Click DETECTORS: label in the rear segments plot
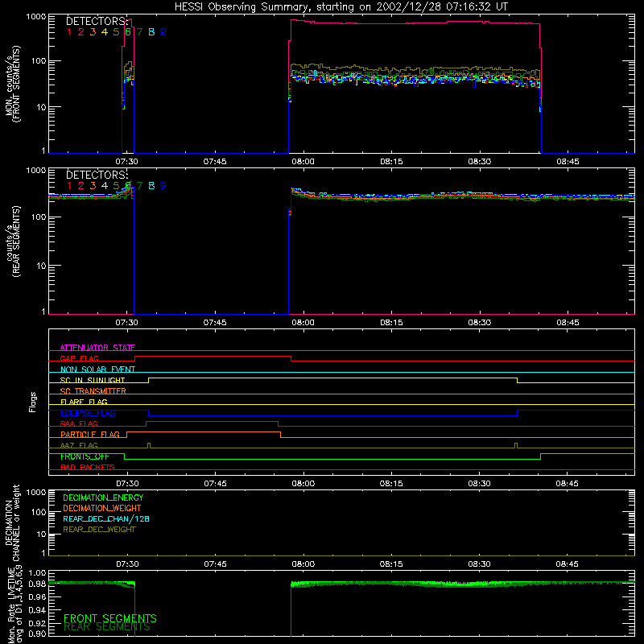This screenshot has height=644, width=644. click(97, 175)
